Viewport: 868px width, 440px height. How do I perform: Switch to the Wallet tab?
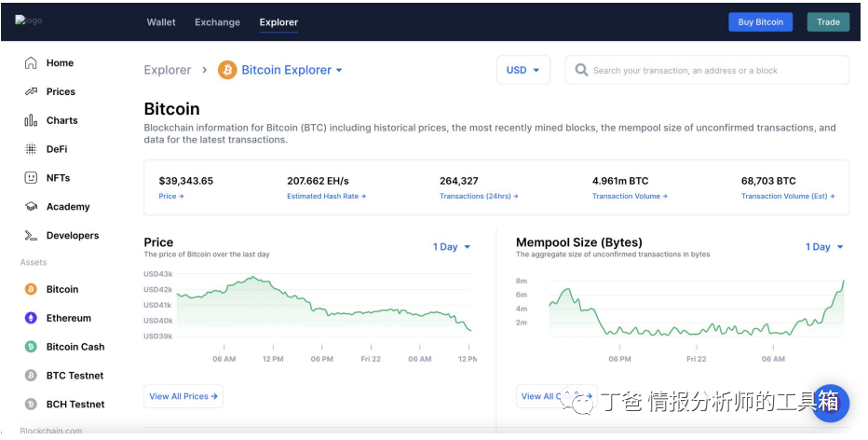161,22
